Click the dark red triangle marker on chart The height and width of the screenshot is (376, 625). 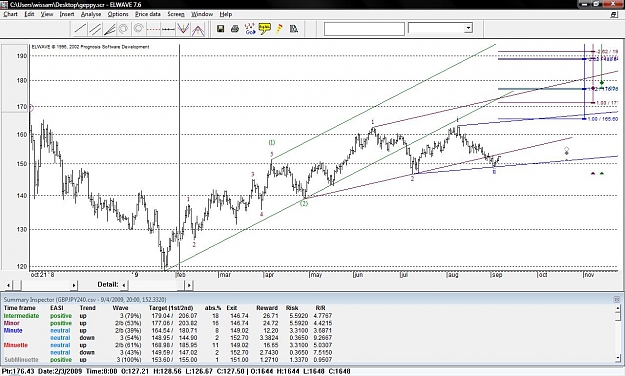[593, 173]
